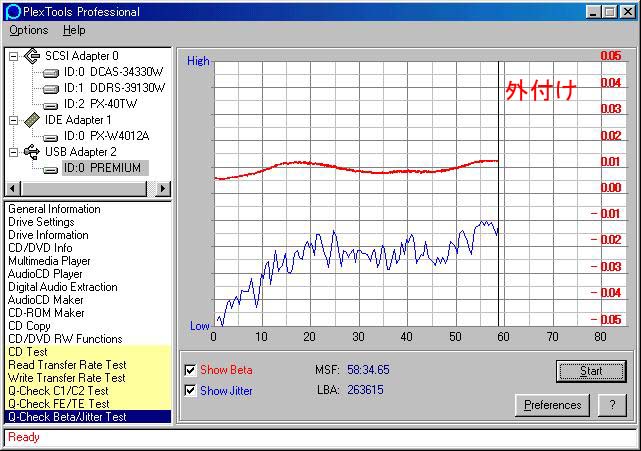Viewport: 641px width, 451px height.
Task: Click the device tree horizontal scrollbar thumb
Action: coord(83,188)
